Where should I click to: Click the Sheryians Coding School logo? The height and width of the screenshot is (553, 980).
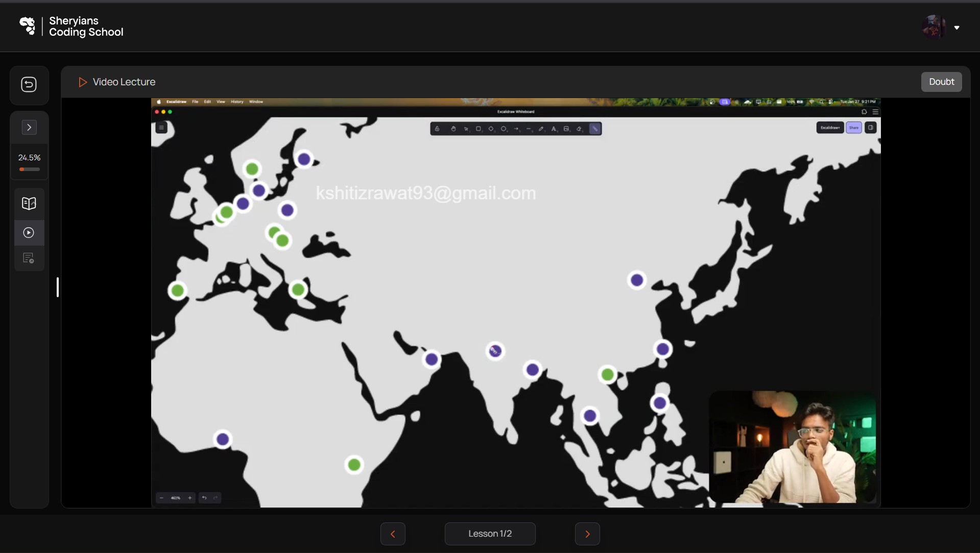coord(71,26)
